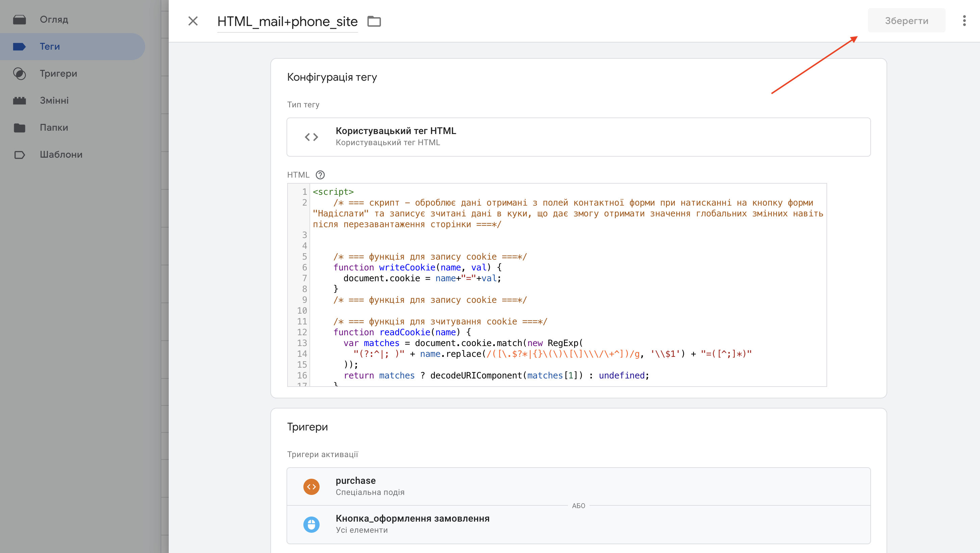Image resolution: width=980 pixels, height=553 pixels.
Task: Edit the tag name HTML_mail+phone_site
Action: click(x=287, y=22)
